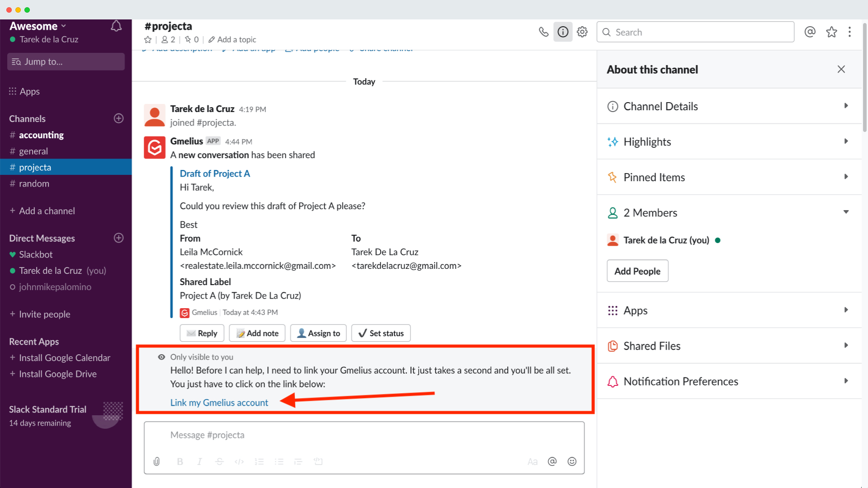Collapse the 2 Members section
The height and width of the screenshot is (488, 868).
729,212
